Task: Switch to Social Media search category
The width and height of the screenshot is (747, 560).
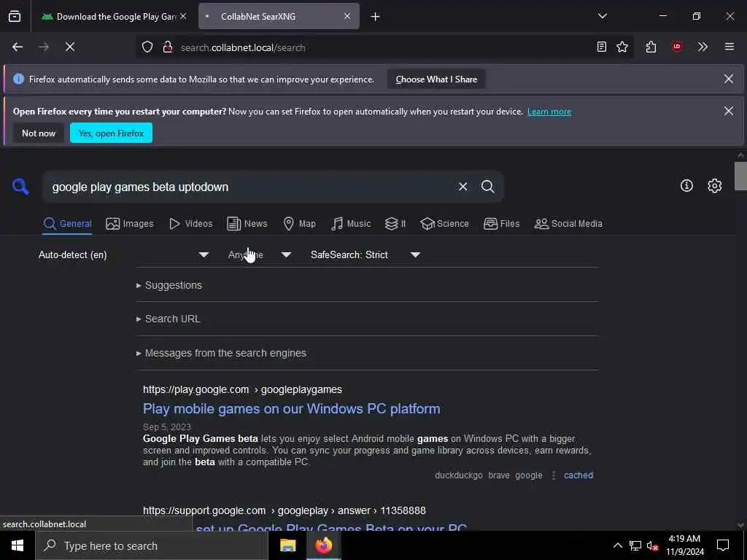Action: (568, 224)
